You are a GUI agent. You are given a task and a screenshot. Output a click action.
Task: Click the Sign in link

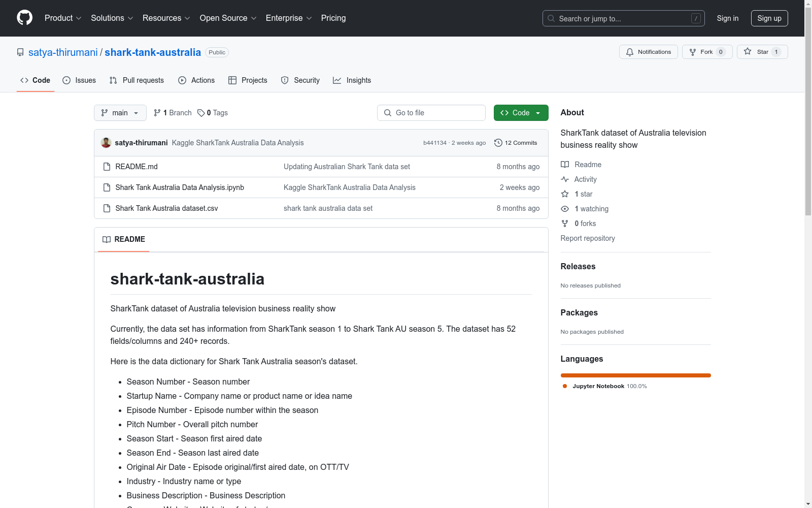point(727,18)
